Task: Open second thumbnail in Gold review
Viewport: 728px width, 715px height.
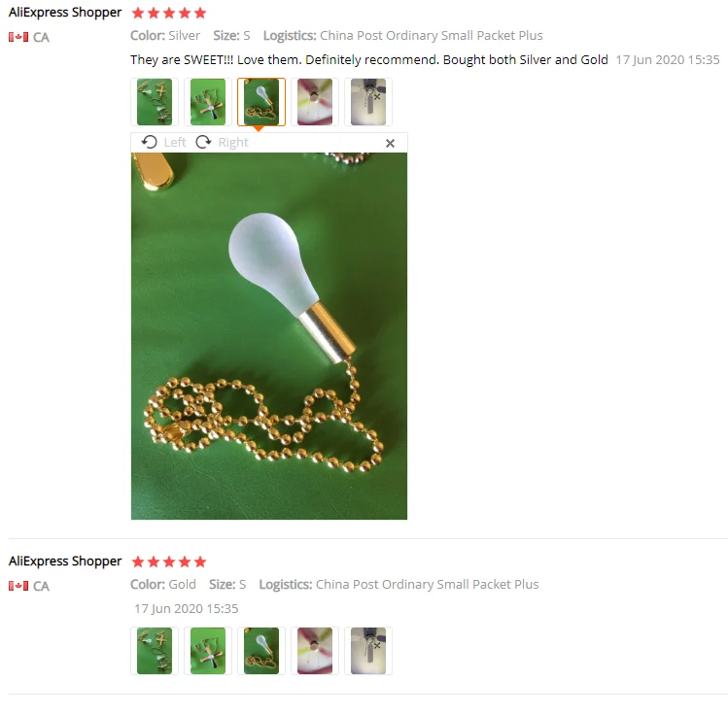Action: coord(208,651)
